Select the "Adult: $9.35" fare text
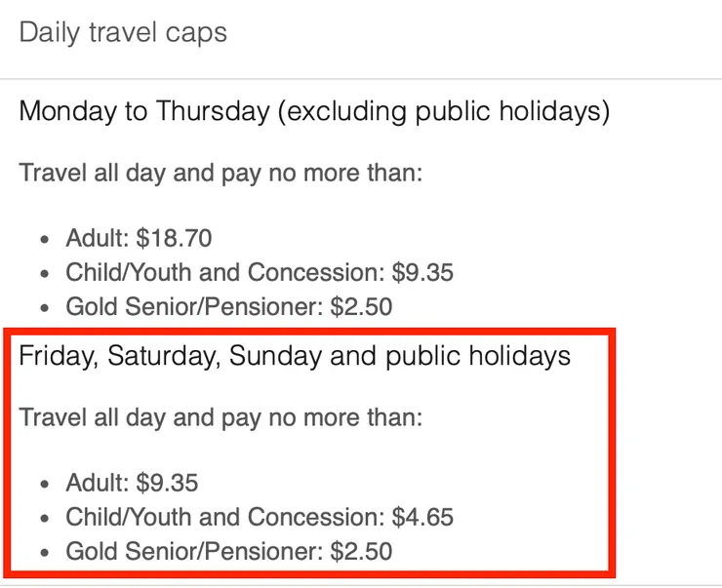The height and width of the screenshot is (588, 722). (x=133, y=482)
